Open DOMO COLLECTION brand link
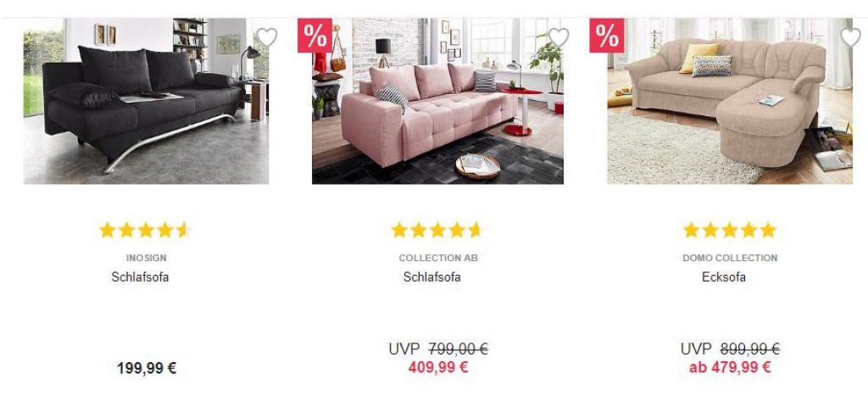868x413 pixels. [x=730, y=258]
